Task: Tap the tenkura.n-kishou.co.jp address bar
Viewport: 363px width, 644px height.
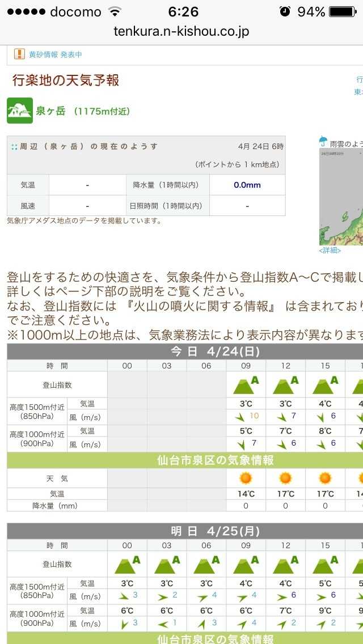Action: click(x=181, y=31)
